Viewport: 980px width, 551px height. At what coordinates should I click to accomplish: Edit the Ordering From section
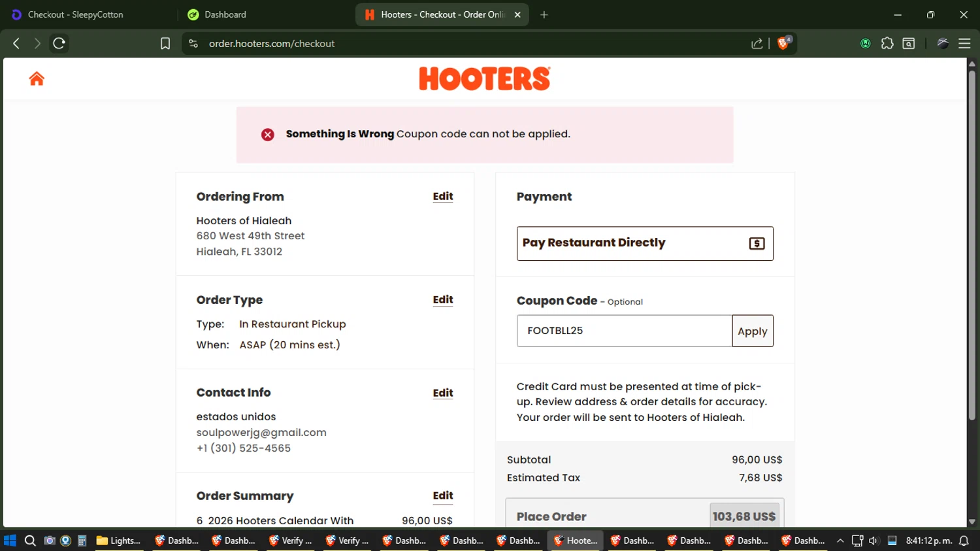pos(443,196)
